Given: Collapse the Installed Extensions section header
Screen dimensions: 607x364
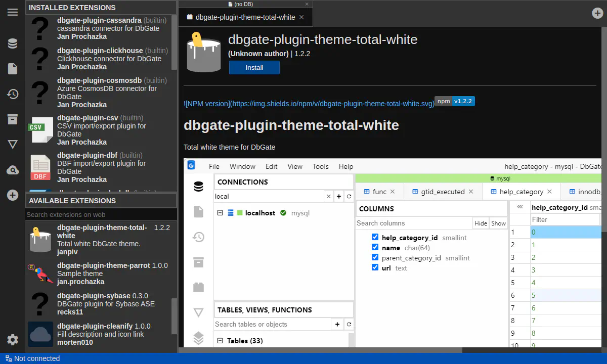Looking at the screenshot, I should (101, 8).
